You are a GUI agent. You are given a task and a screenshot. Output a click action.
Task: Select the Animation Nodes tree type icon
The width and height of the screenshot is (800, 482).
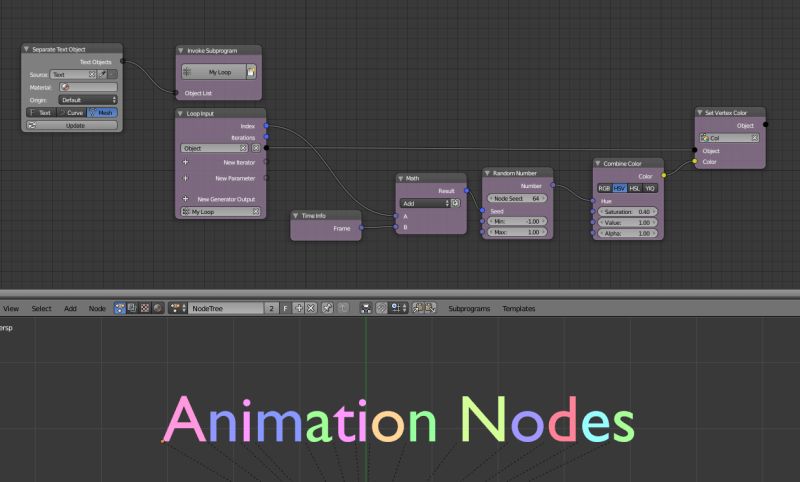(x=119, y=308)
